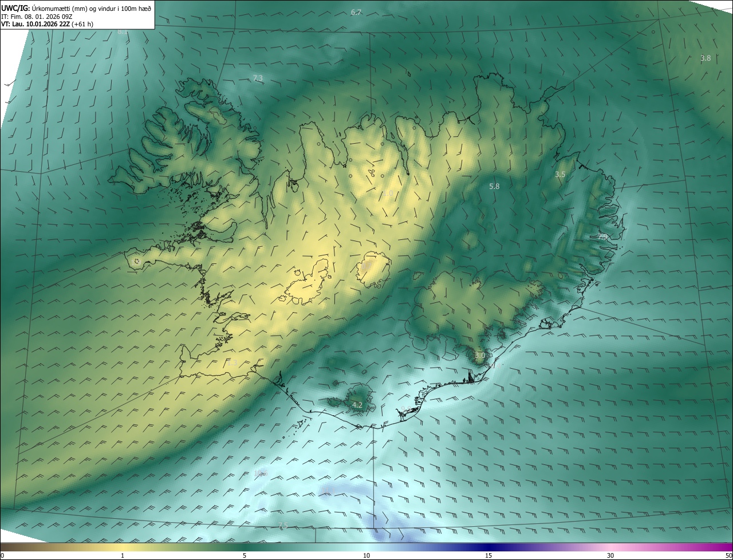The height and width of the screenshot is (560, 733).
Task: Click the map value label '7.5'
Action: pyautogui.click(x=283, y=525)
